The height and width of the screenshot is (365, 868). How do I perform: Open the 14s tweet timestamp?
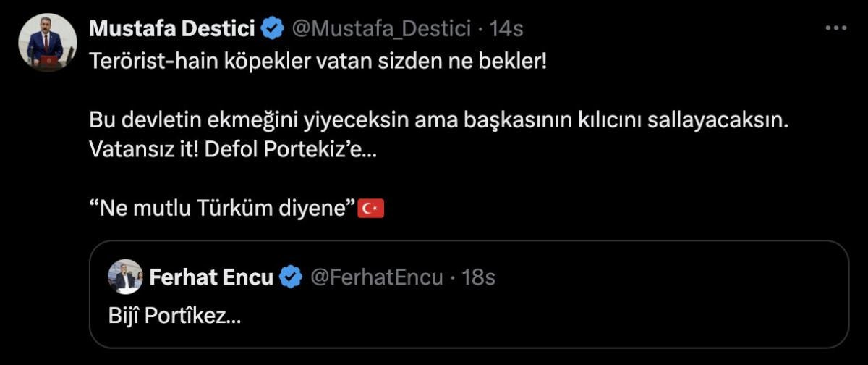coord(506,29)
